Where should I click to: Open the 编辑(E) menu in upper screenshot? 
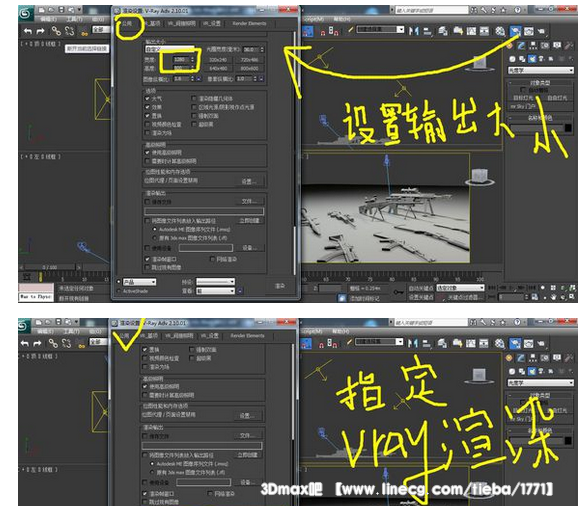pos(48,19)
